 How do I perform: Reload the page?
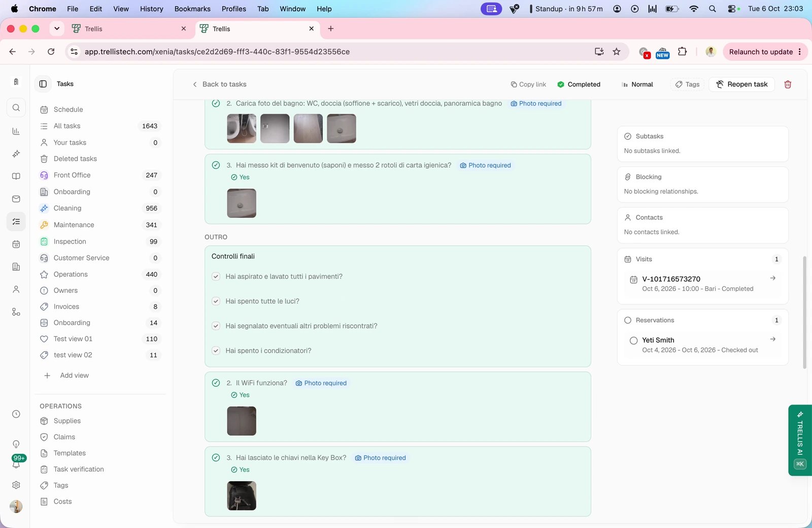point(51,51)
